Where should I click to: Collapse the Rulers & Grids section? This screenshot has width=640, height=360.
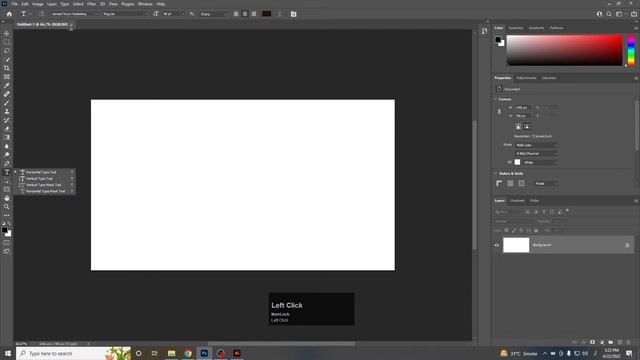pyautogui.click(x=496, y=173)
